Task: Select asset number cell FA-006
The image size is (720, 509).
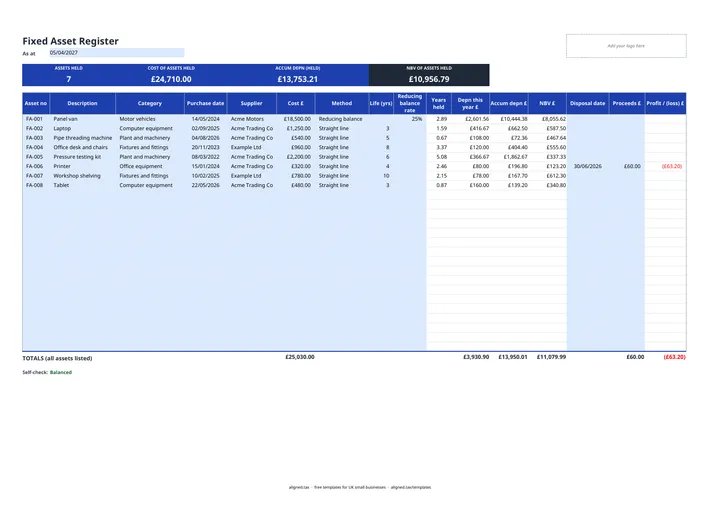Action: 36,166
